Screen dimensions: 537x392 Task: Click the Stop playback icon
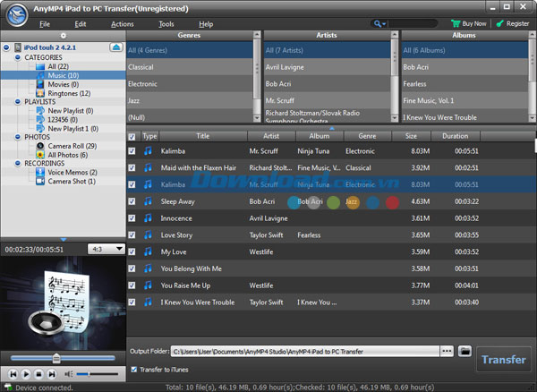click(x=40, y=372)
